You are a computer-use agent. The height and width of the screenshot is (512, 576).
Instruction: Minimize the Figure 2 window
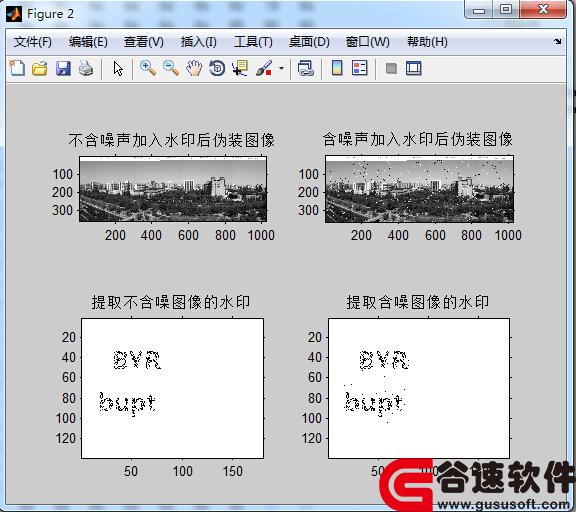[479, 10]
